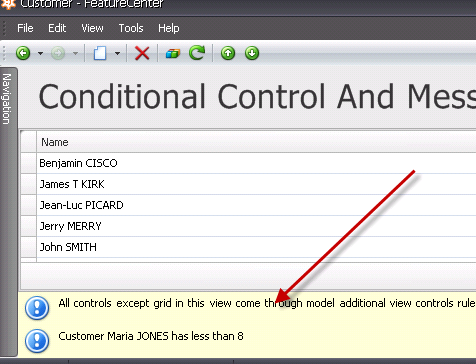Go to next record with down arrow
Viewport: 476px width, 364px height.
(252, 53)
